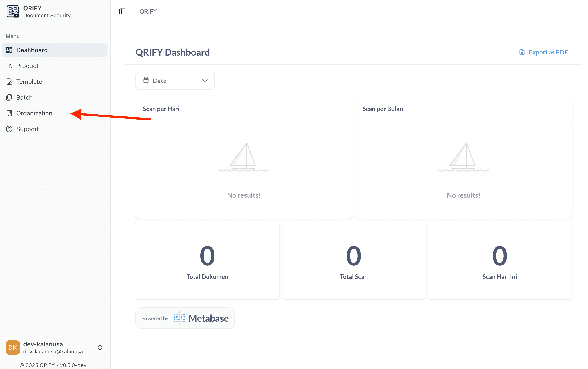
Task: Click the Organization building icon
Action: 9,113
